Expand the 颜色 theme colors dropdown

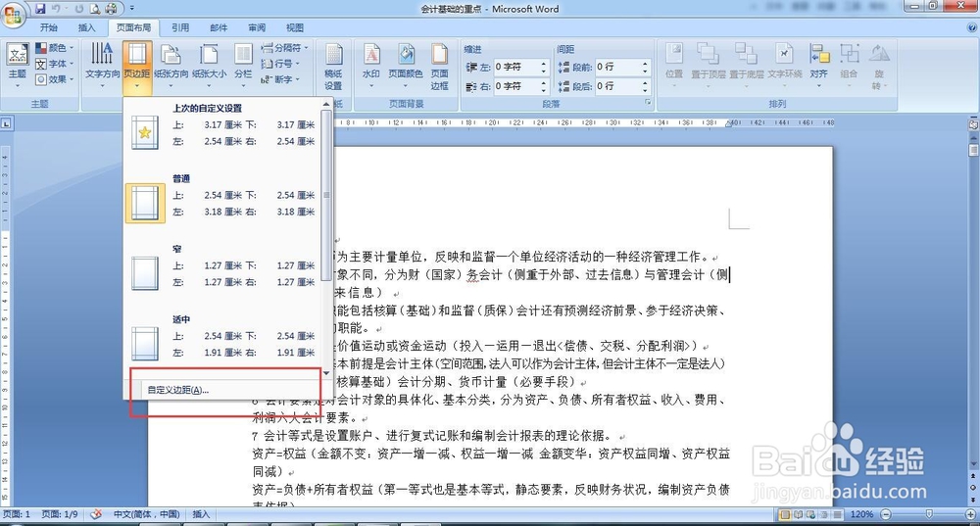[x=54, y=47]
